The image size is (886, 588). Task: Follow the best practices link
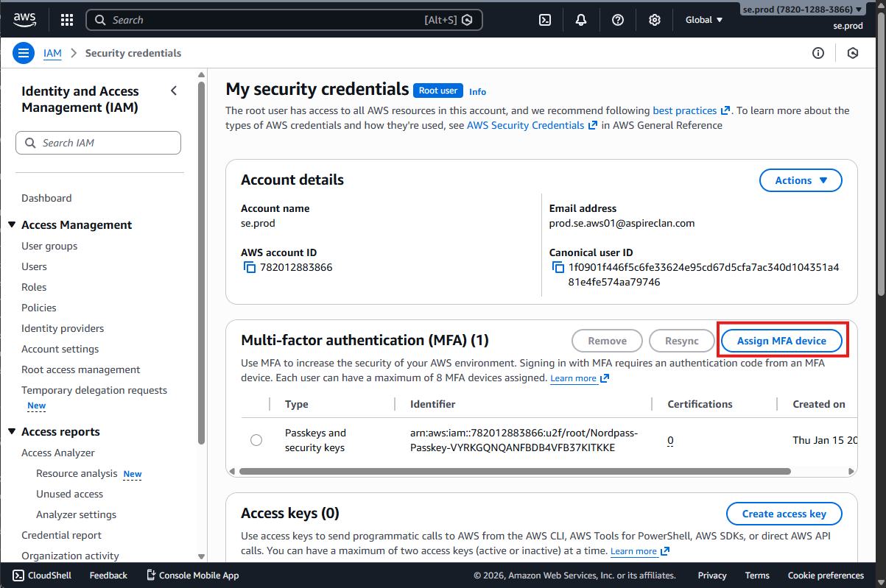pyautogui.click(x=684, y=110)
